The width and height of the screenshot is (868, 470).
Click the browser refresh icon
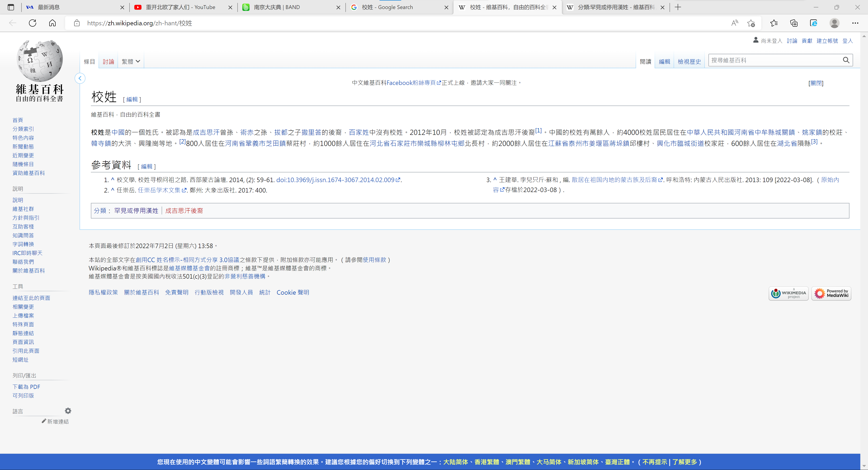[32, 23]
